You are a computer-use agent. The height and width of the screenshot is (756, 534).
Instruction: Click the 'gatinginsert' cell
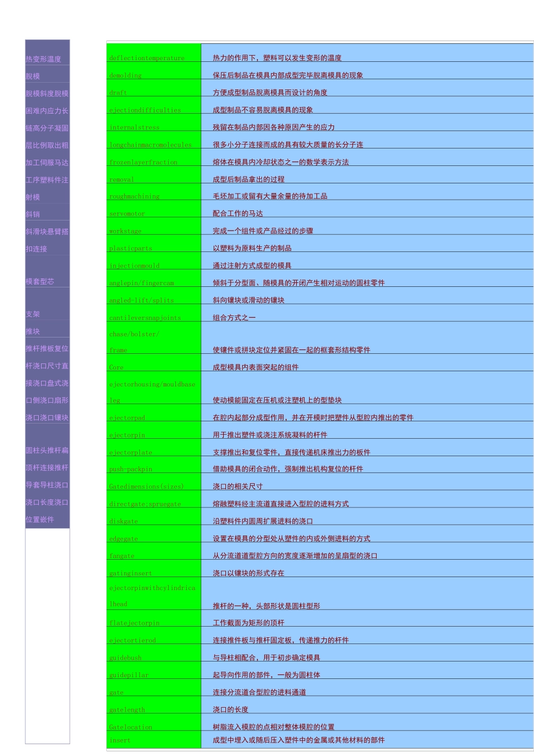pos(153,569)
